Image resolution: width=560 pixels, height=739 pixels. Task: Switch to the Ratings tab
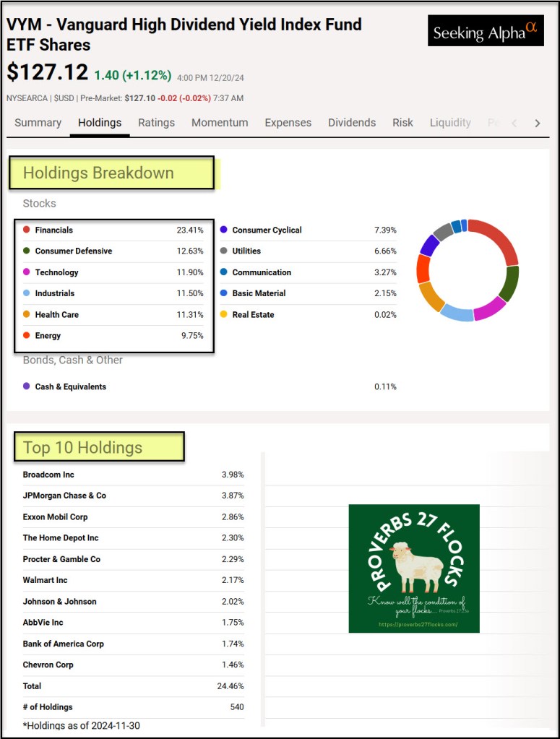(156, 123)
